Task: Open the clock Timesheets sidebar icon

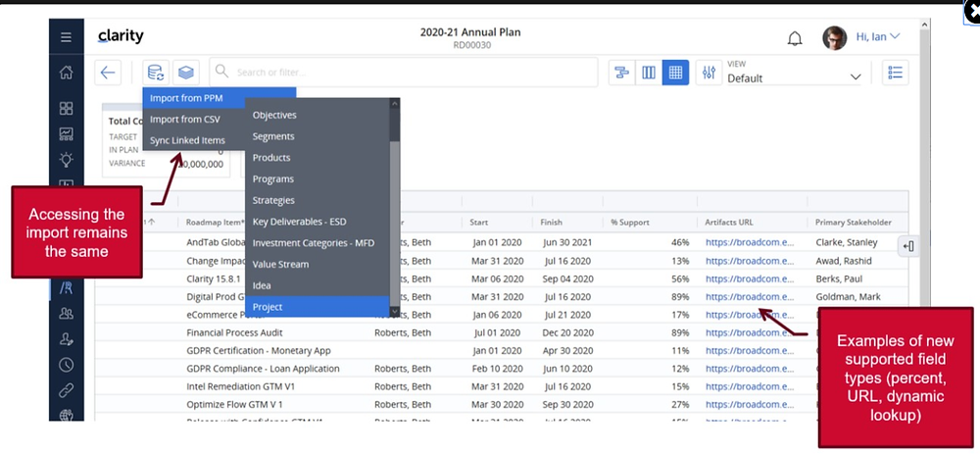Action: click(66, 365)
